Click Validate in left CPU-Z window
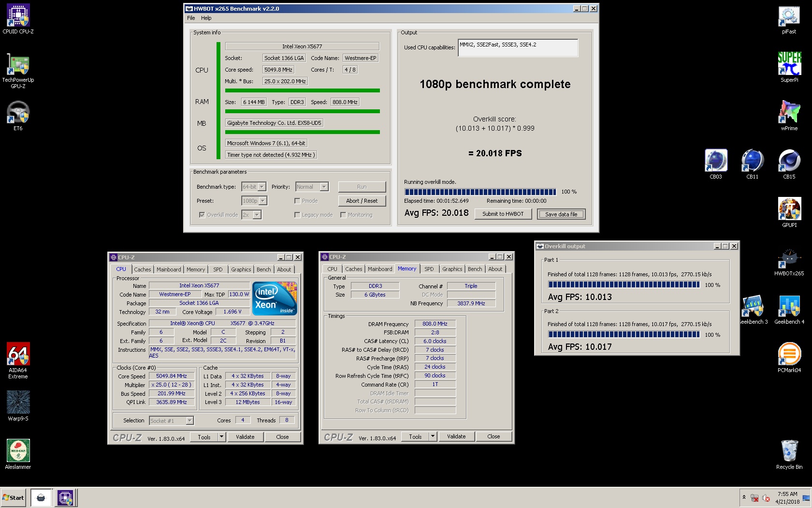Image resolution: width=812 pixels, height=508 pixels. point(245,437)
